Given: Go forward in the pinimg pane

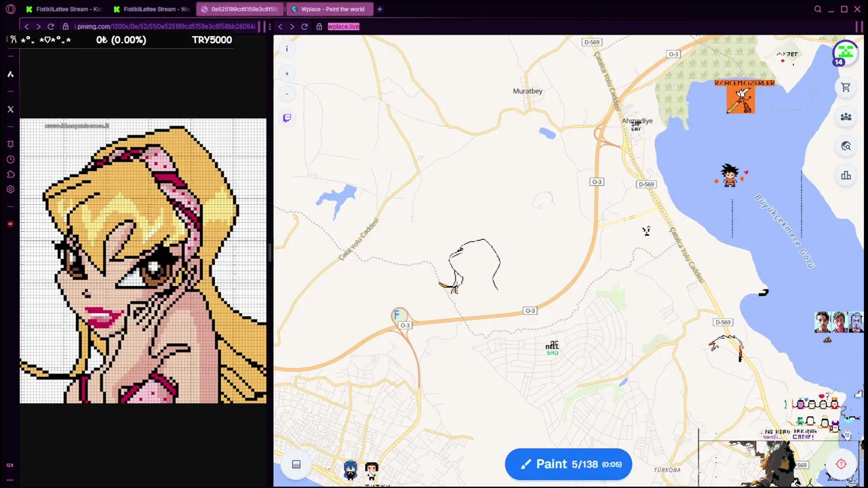Looking at the screenshot, I should [x=38, y=26].
